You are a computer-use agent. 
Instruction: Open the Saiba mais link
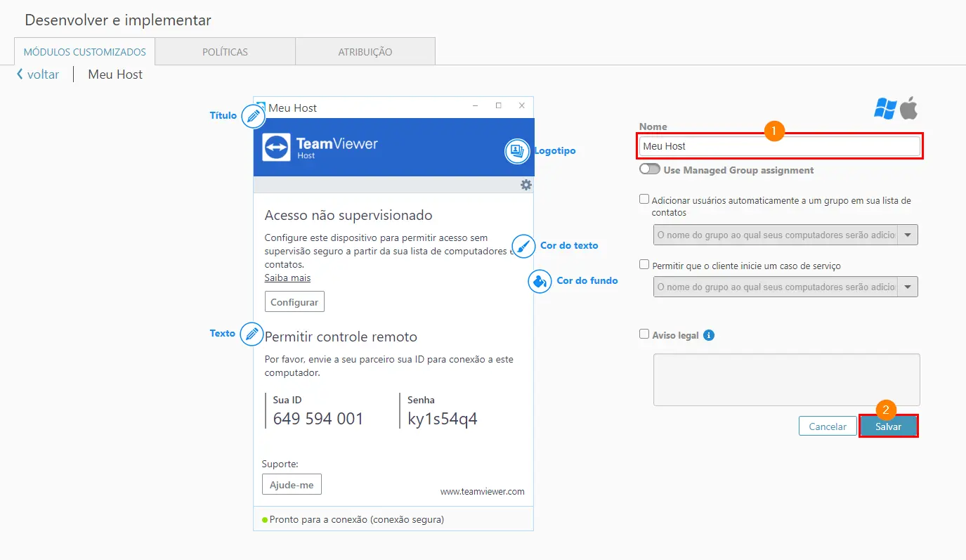pos(287,278)
